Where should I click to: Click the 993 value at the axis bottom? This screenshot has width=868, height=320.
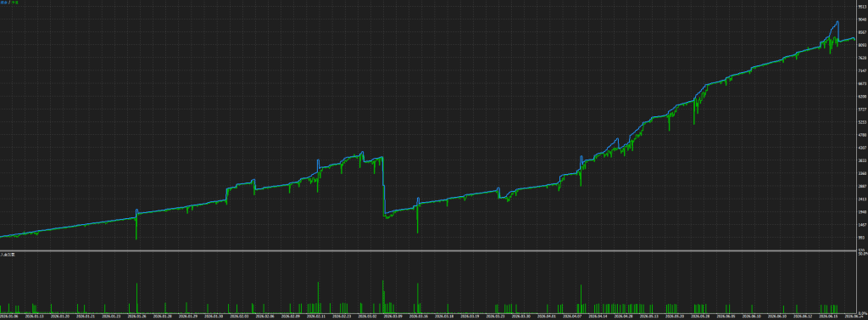click(861, 238)
